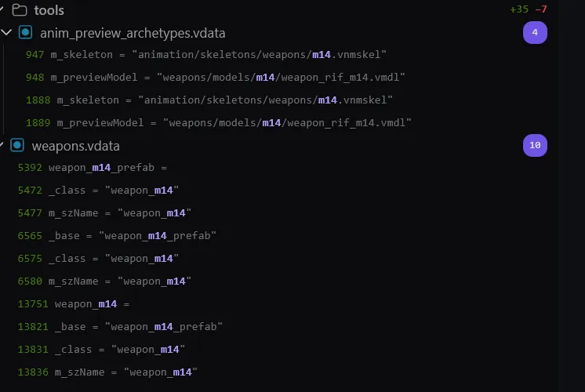Select the tools folder label
The width and height of the screenshot is (585, 392).
pyautogui.click(x=49, y=10)
